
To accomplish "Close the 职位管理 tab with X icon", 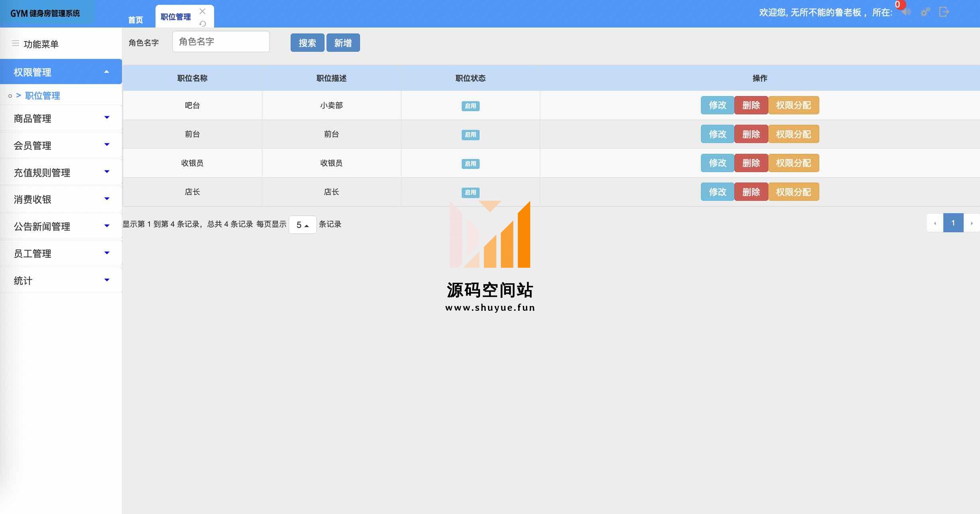I will coord(203,11).
